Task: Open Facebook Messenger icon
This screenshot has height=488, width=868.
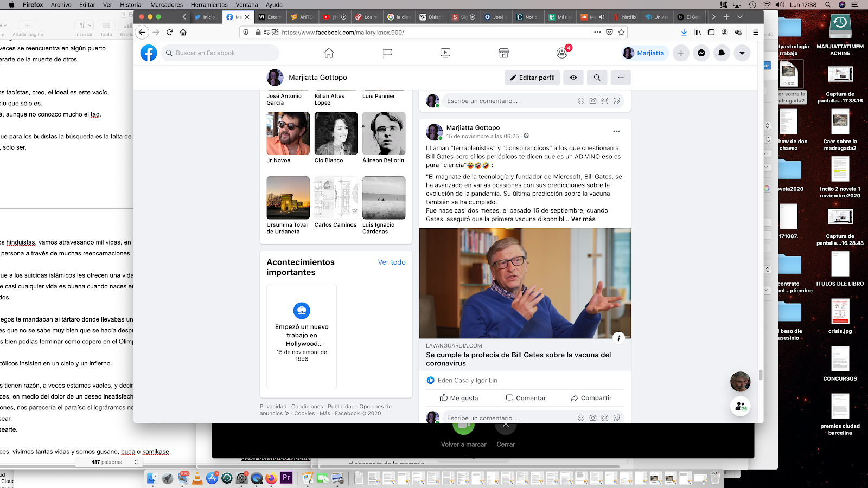Action: (x=701, y=53)
